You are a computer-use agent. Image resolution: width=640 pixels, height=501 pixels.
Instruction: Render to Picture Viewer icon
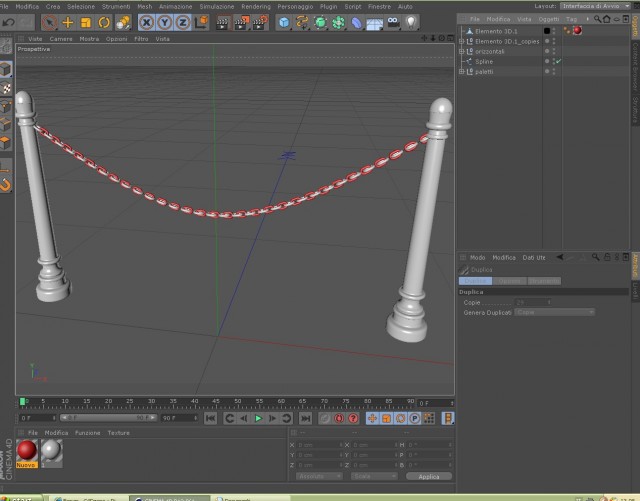click(241, 23)
